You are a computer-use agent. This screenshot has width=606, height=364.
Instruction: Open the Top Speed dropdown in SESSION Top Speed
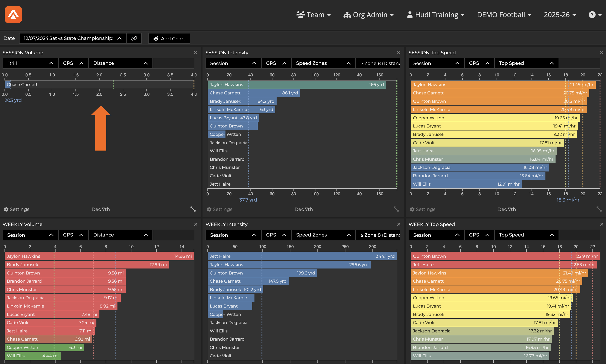click(x=527, y=63)
